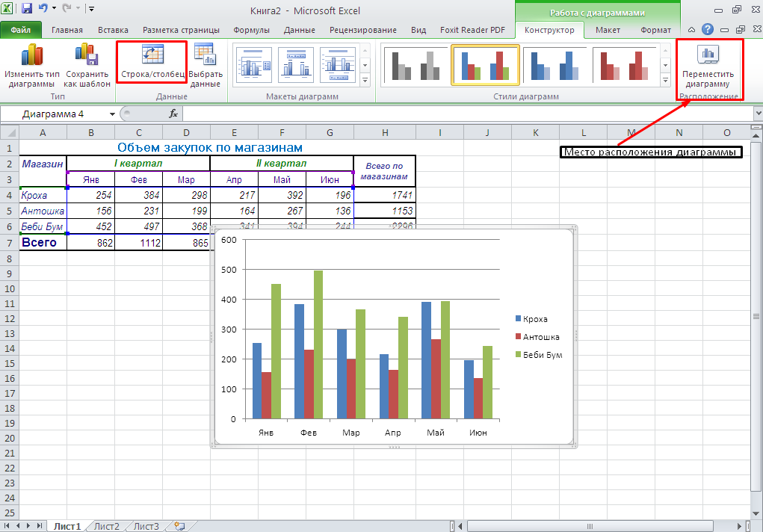Screen dimensions: 763x532
Task: Click the Undo arrow icon
Action: click(43, 9)
